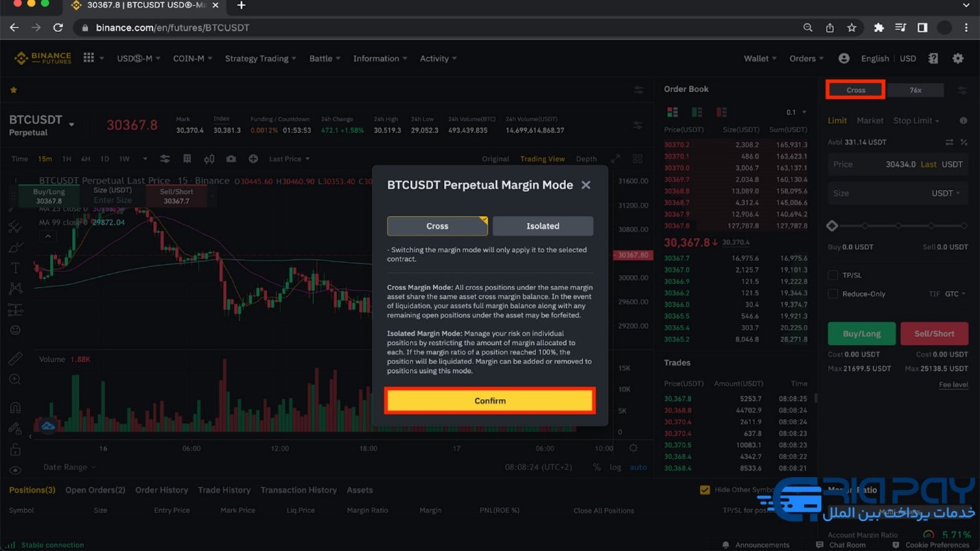980x551 pixels.
Task: Click the favorite star beside BTCUSDT
Action: pos(13,90)
